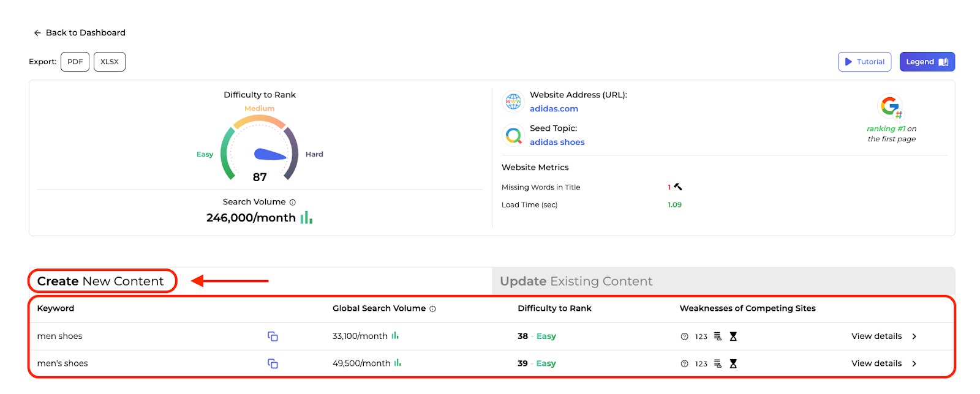Click 123 weakness icon in men's shoes row
The width and height of the screenshot is (980, 394).
[701, 364]
